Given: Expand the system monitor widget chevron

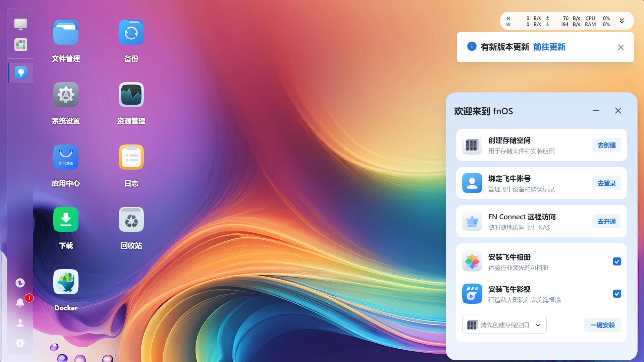Looking at the screenshot, I should (622, 21).
